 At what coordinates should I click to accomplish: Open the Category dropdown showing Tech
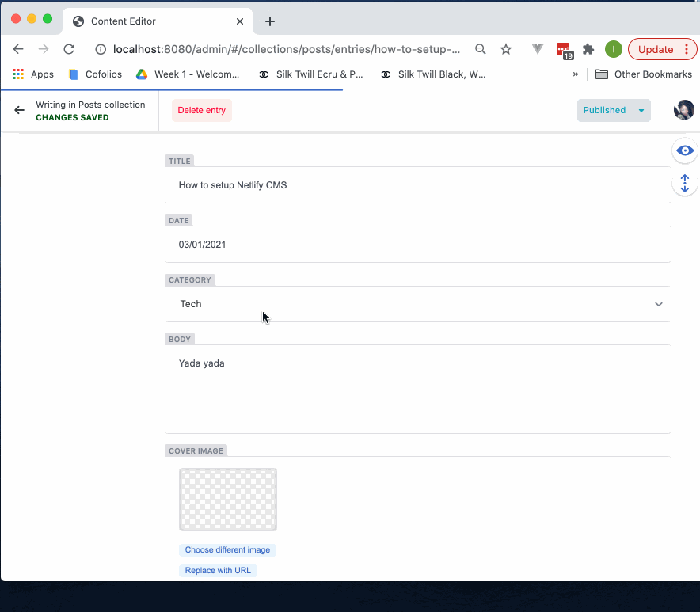[418, 304]
